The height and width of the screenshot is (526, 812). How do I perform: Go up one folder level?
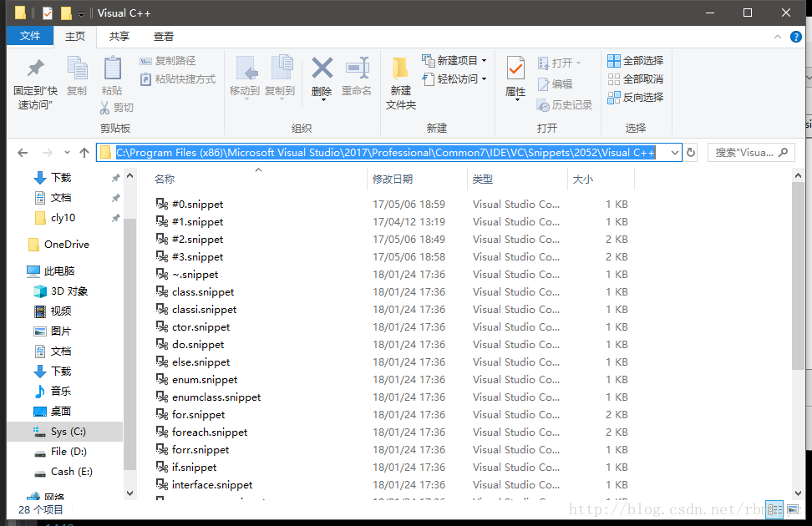84,153
